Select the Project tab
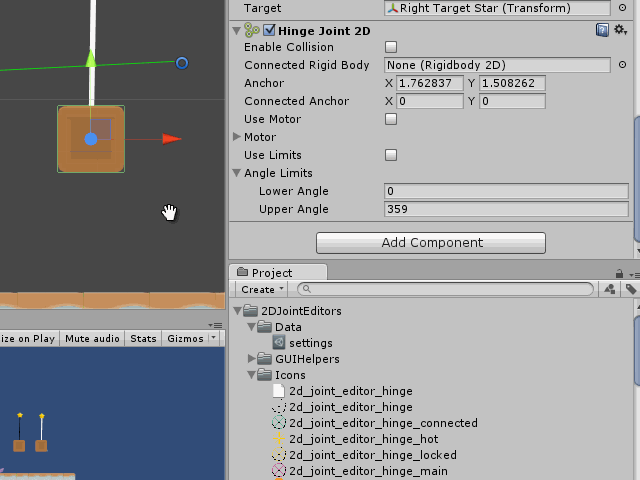 coord(278,272)
